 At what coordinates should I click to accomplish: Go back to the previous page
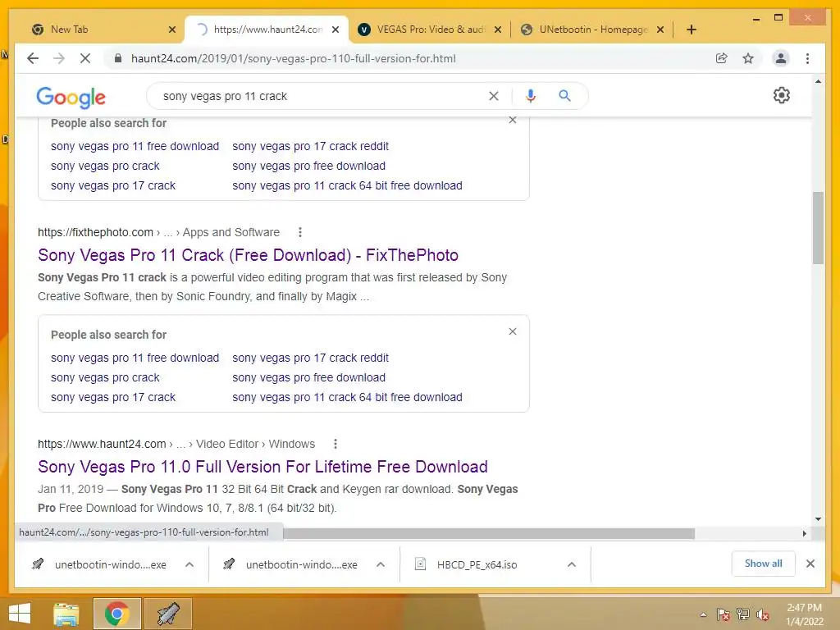pos(33,58)
